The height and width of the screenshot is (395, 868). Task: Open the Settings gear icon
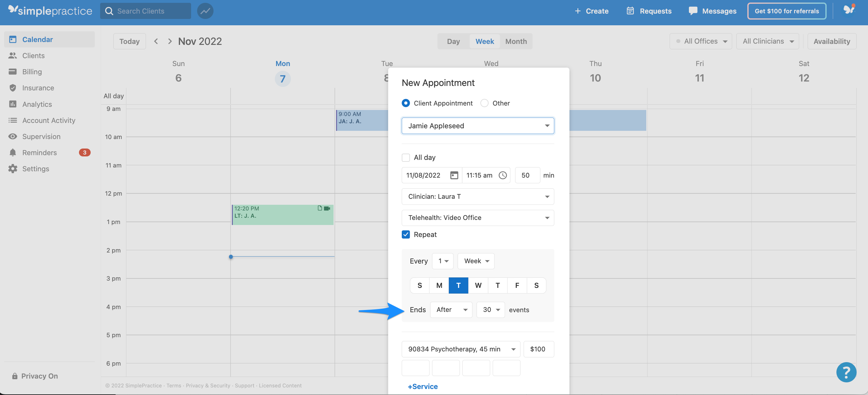(12, 168)
